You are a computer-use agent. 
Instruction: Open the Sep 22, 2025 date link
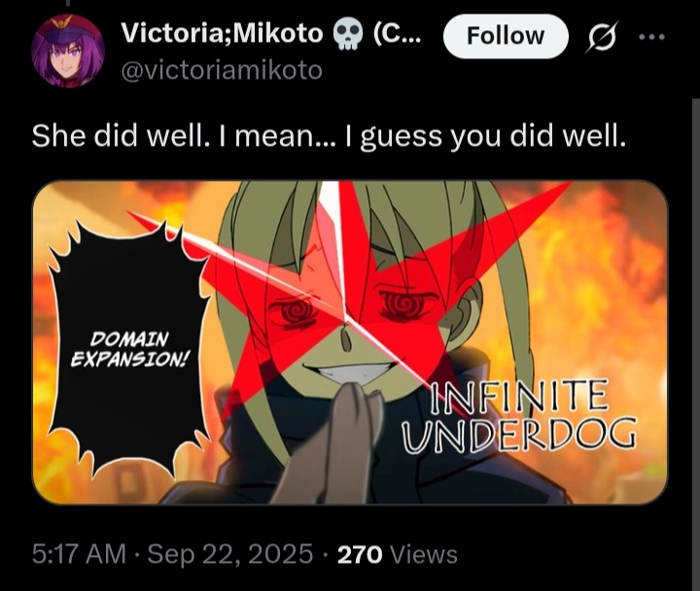[x=229, y=554]
